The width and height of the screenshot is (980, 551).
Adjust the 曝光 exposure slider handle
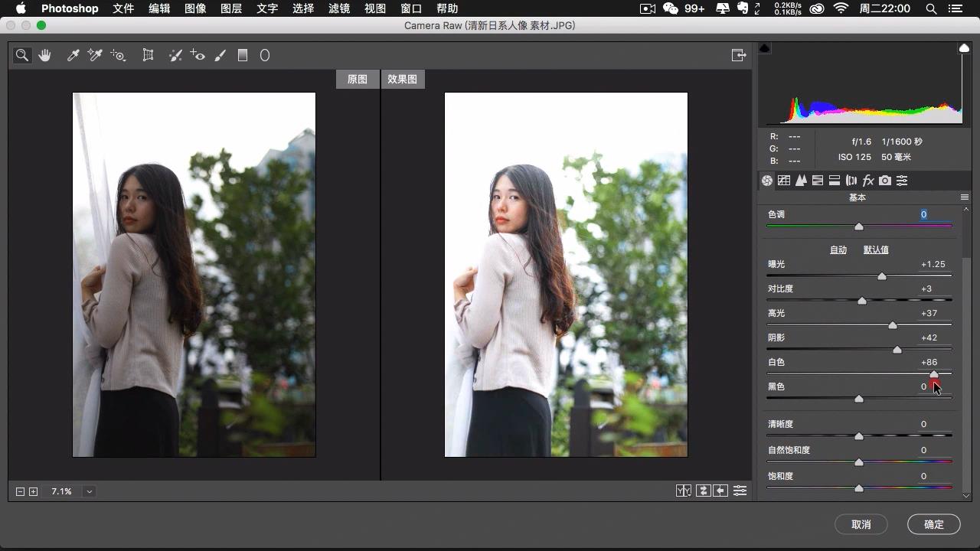pos(882,276)
